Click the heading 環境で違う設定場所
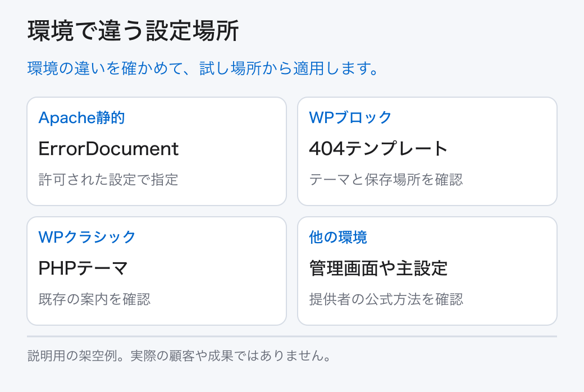The height and width of the screenshot is (392, 584). [x=133, y=31]
